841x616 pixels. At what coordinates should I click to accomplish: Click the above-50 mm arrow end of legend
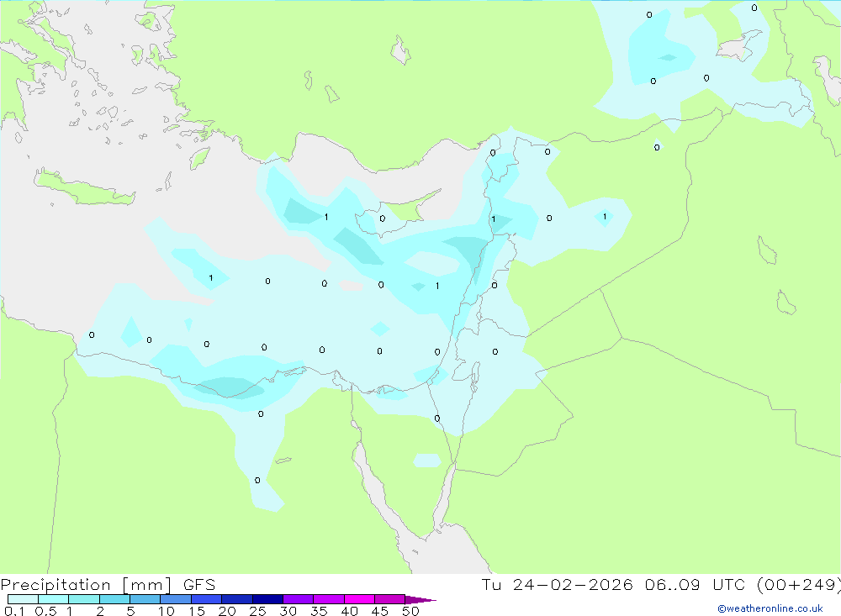(x=420, y=599)
